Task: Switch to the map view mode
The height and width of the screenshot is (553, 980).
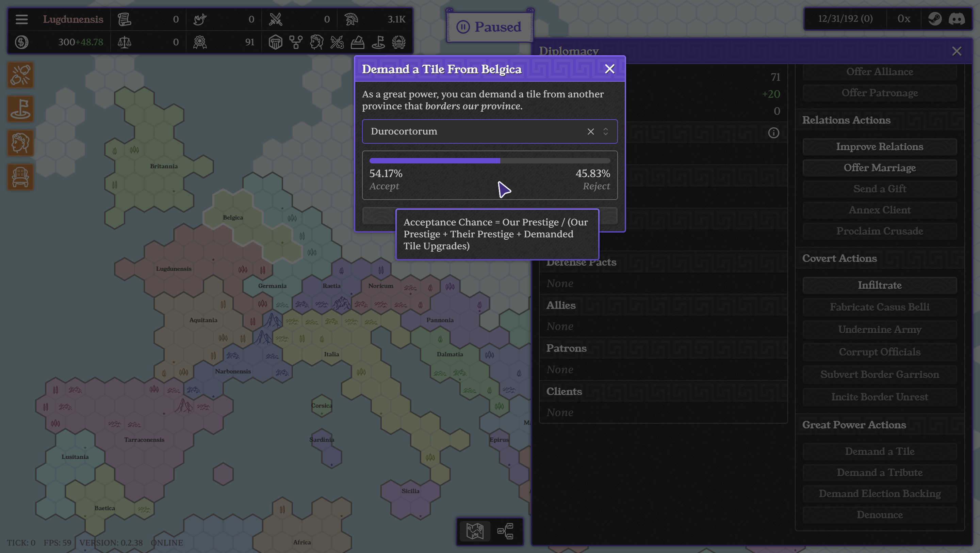Action: (475, 531)
